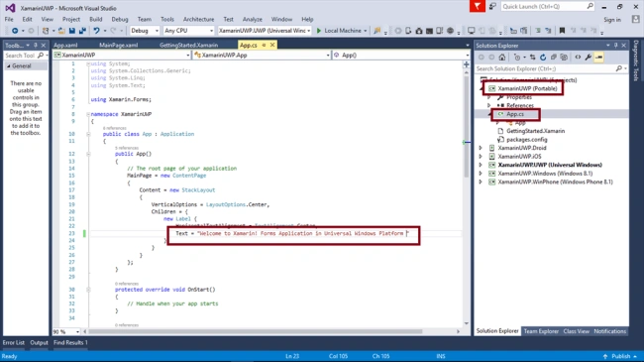Switch to the App.xaml tab

(x=65, y=45)
